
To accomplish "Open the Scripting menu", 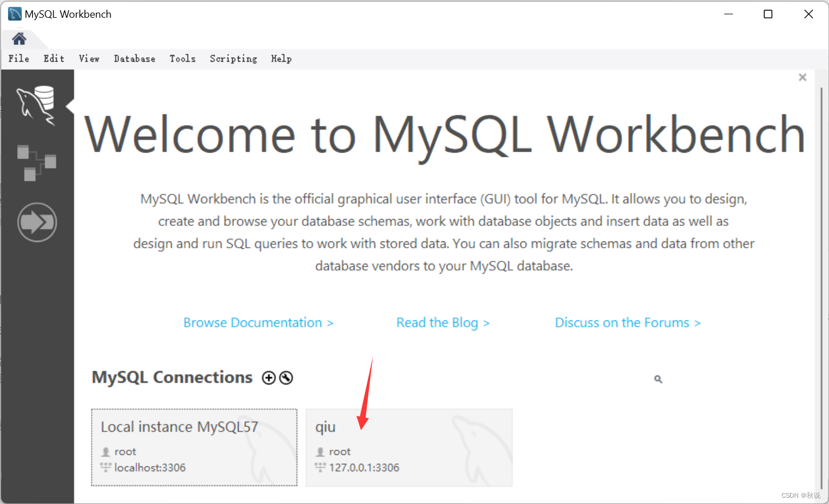I will click(233, 58).
